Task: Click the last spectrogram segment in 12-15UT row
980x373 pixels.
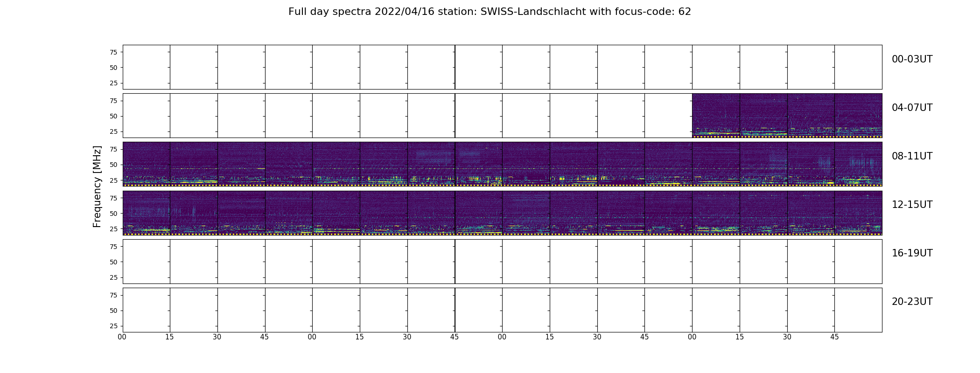Action: click(x=858, y=213)
